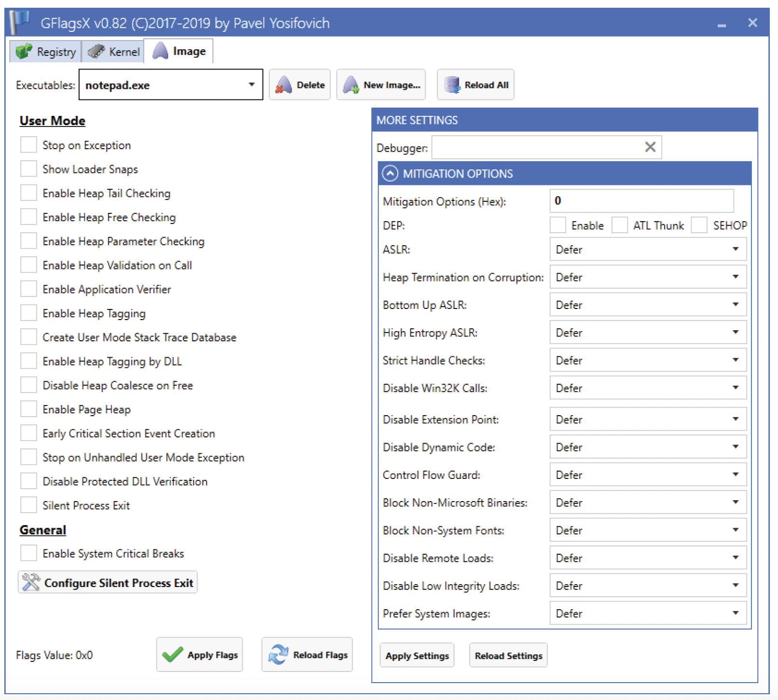The image size is (778, 700).
Task: Click the Apply Settings button
Action: click(417, 656)
